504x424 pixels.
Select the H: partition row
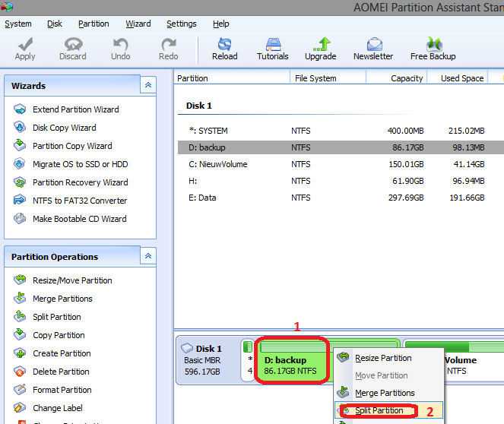coord(341,181)
